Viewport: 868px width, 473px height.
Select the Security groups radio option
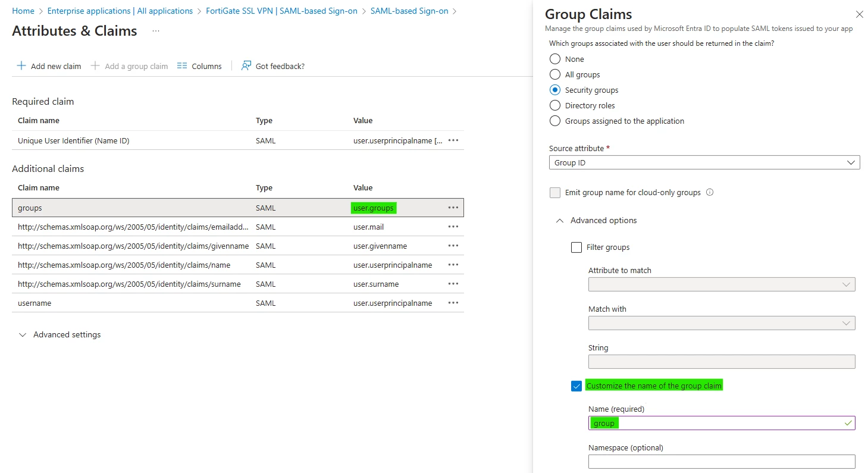[x=555, y=90]
